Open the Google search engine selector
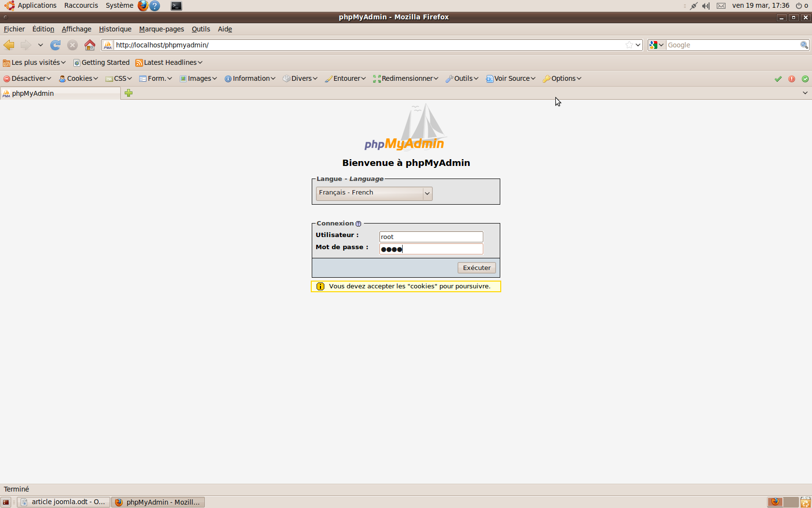812x508 pixels. point(656,45)
